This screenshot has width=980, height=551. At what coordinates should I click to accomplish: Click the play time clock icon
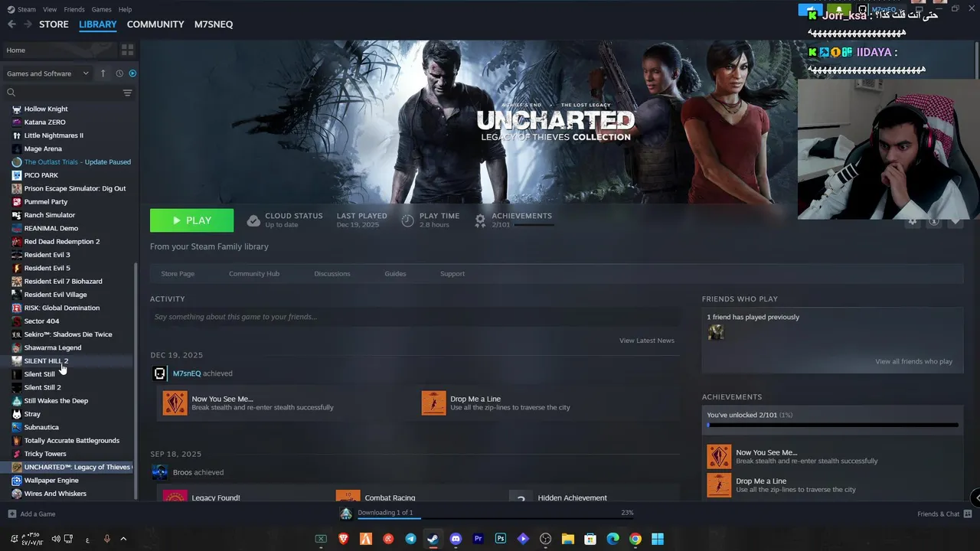coord(407,220)
